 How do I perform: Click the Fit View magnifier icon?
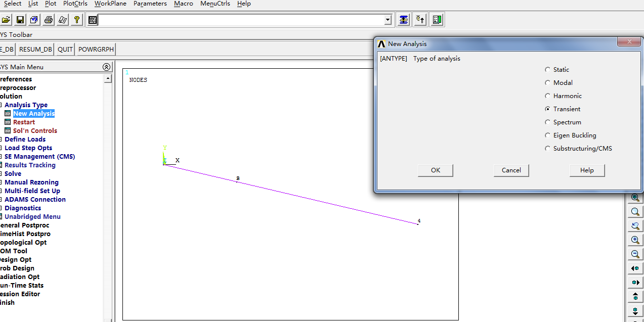coord(635,198)
